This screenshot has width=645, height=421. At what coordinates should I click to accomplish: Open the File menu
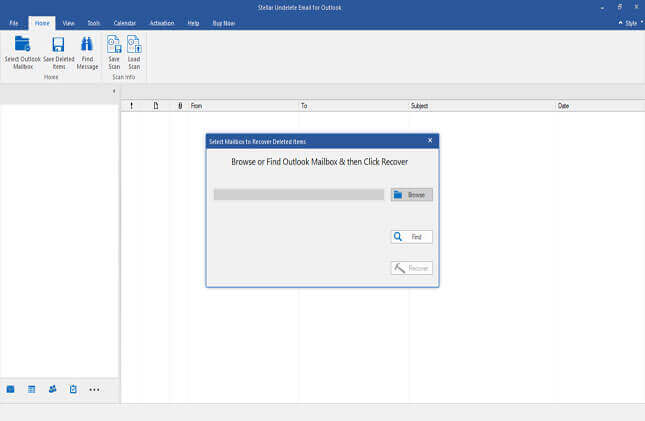tap(14, 22)
